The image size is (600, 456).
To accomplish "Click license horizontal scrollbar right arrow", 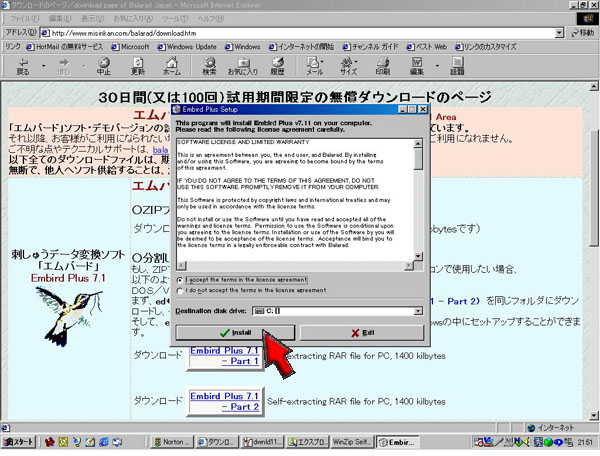I will click(409, 265).
